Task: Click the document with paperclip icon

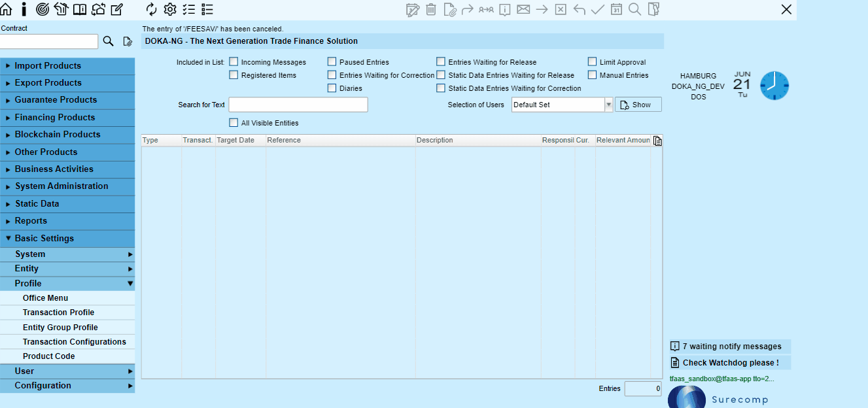Action: 449,9
